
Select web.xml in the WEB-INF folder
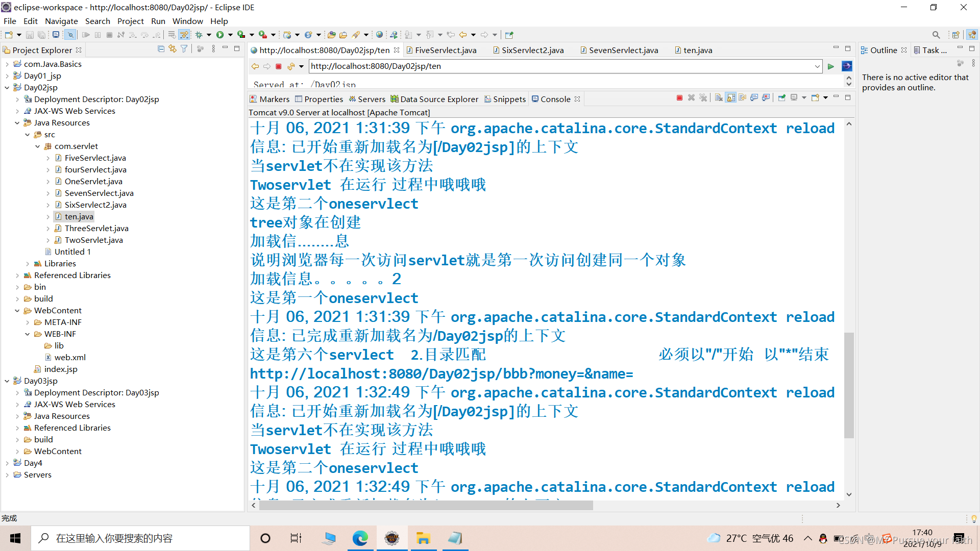pos(70,358)
